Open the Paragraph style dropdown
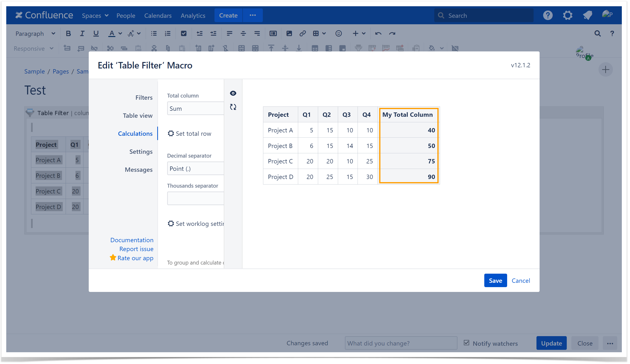 35,33
